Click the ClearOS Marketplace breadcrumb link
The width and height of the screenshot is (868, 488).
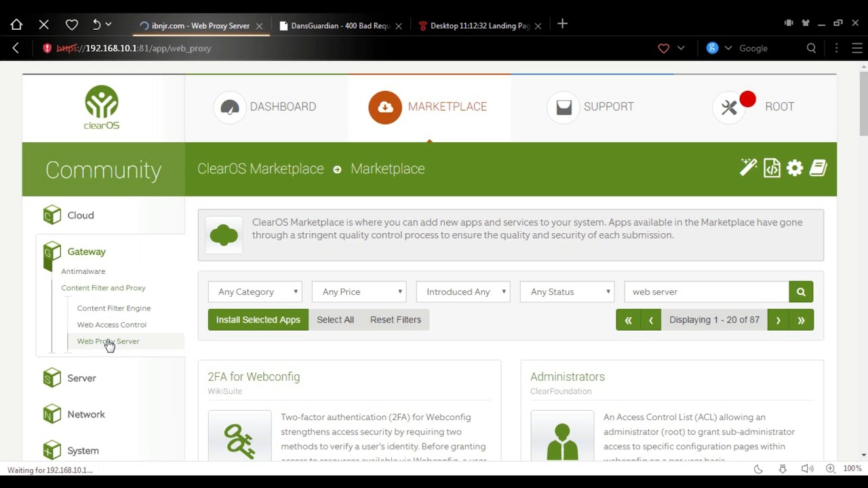(x=260, y=169)
